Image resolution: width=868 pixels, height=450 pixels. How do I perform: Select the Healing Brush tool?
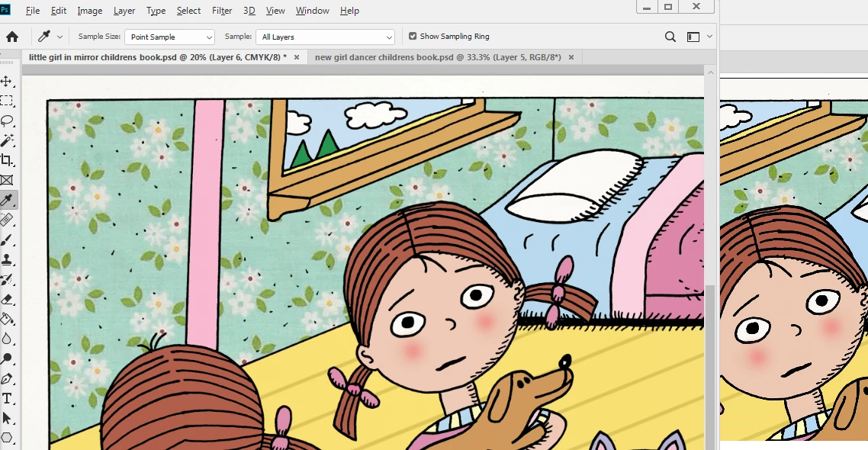(x=7, y=220)
